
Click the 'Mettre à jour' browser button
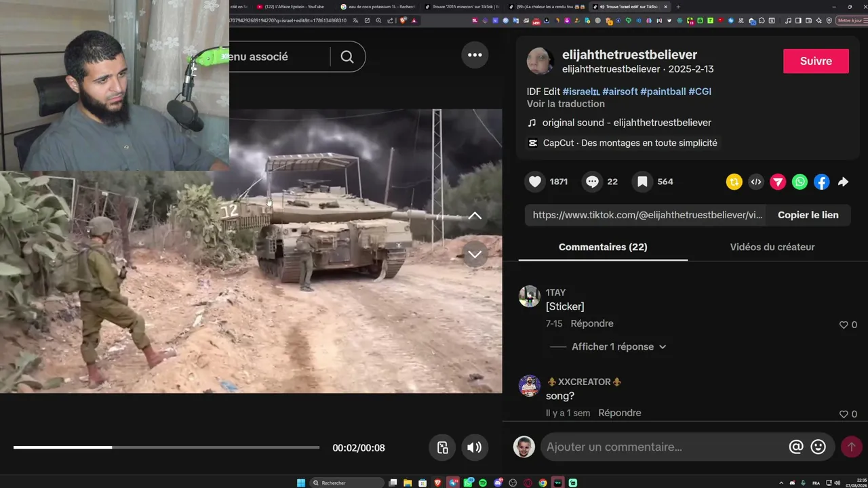(851, 20)
